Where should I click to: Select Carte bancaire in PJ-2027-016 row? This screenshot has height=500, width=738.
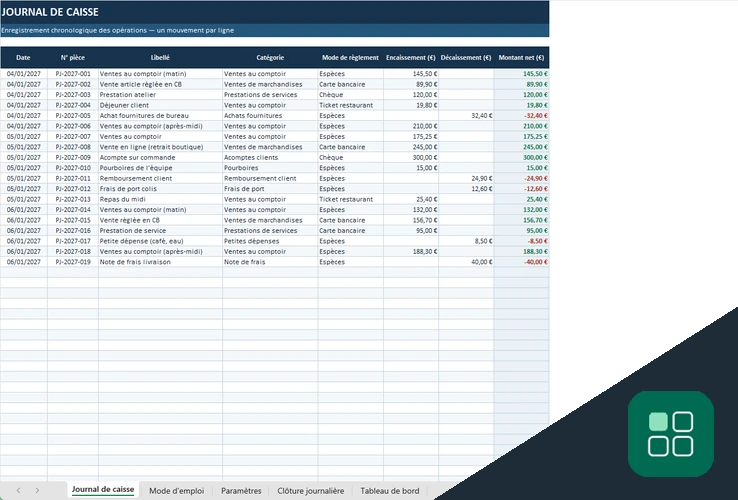[350, 231]
